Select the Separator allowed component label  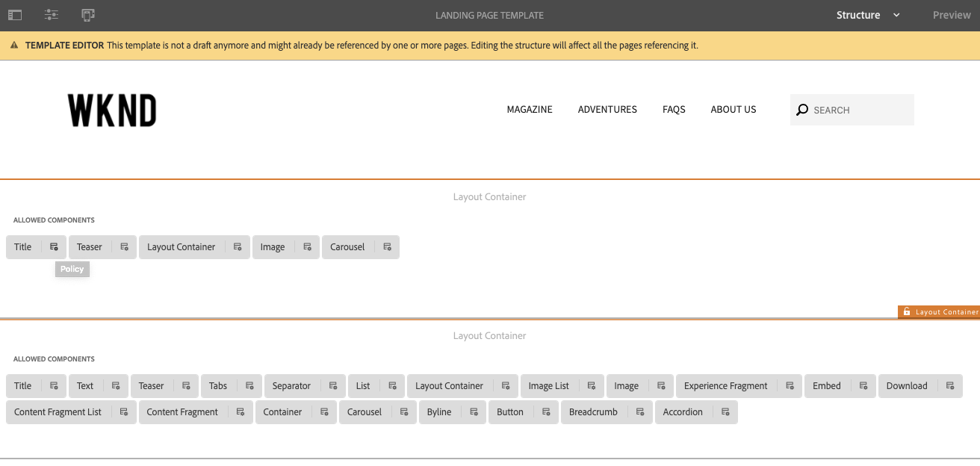tap(291, 386)
